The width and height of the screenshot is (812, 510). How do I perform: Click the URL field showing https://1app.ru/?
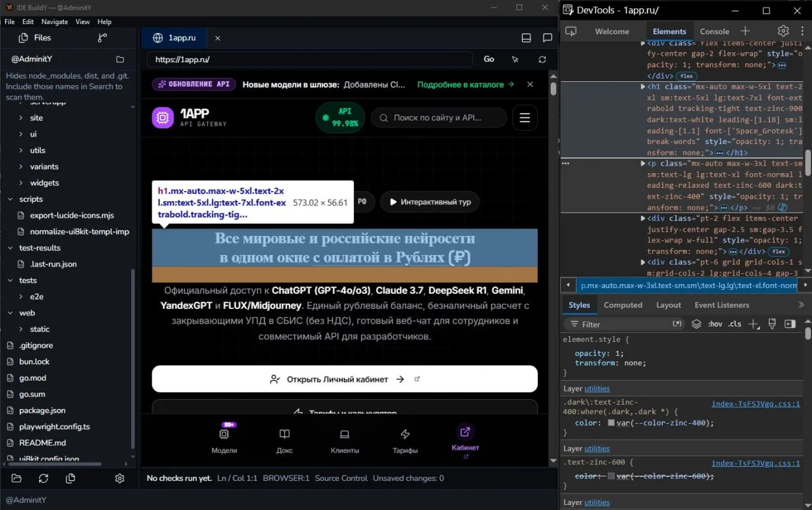pos(310,59)
